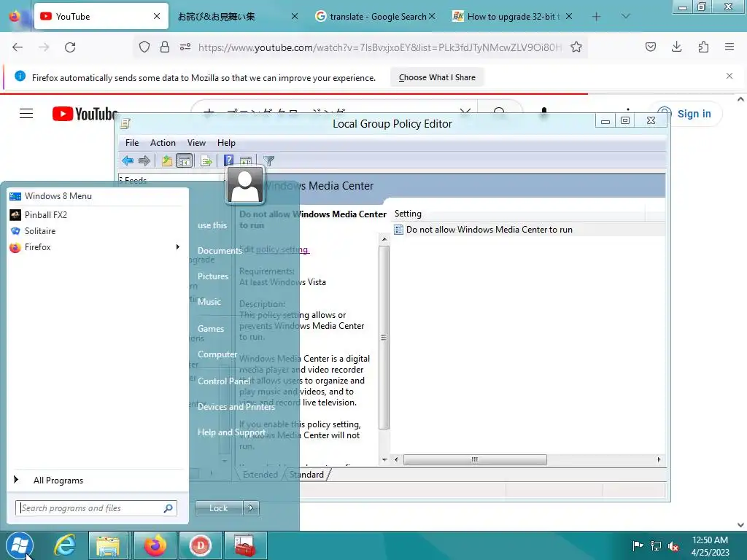
Task: Open Control Panel from Start menu
Action: (x=224, y=381)
